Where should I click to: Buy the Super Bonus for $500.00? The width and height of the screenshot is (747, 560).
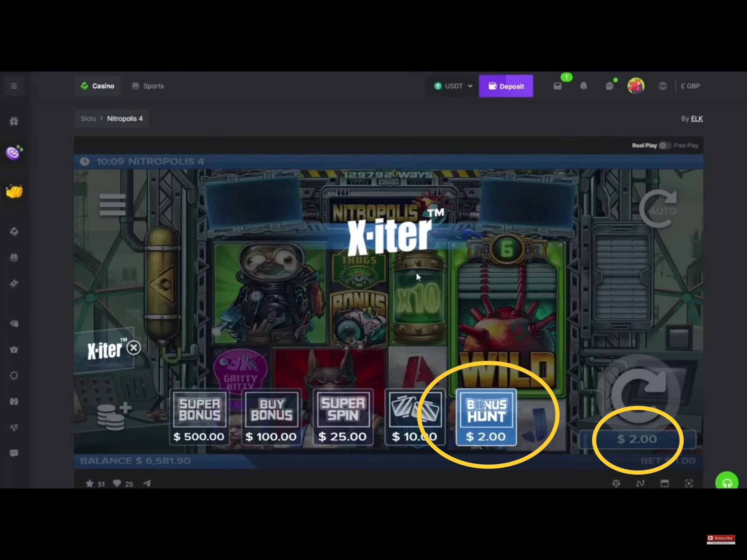tap(199, 417)
